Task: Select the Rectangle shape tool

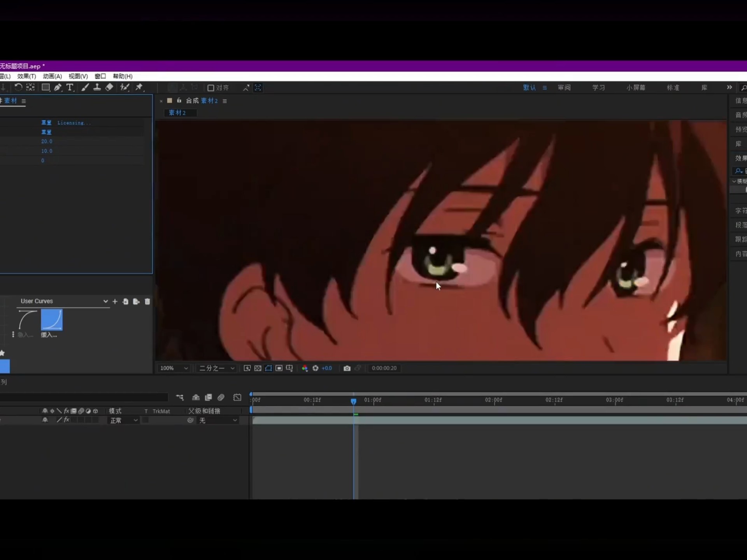Action: 46,87
